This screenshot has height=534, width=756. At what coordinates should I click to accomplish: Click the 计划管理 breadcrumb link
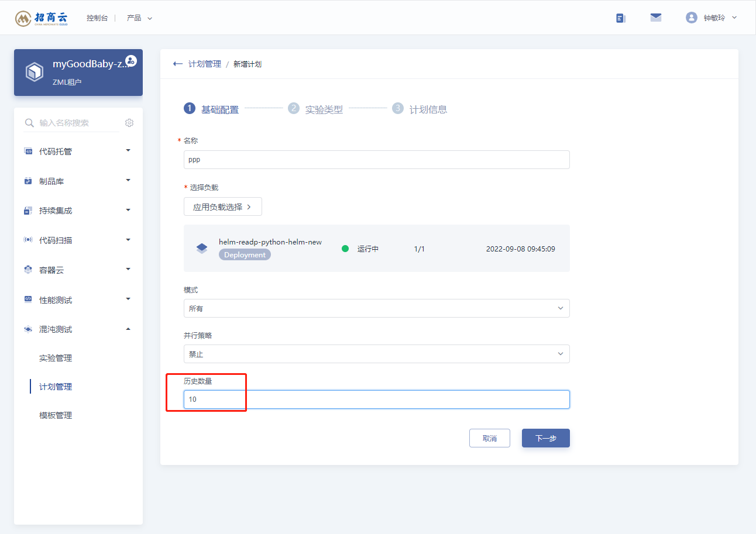205,64
